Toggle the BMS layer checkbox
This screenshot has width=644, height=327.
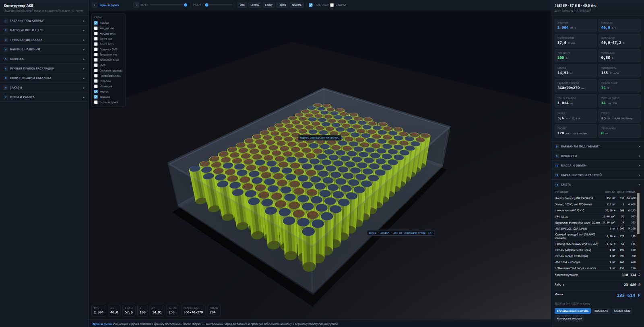96,65
